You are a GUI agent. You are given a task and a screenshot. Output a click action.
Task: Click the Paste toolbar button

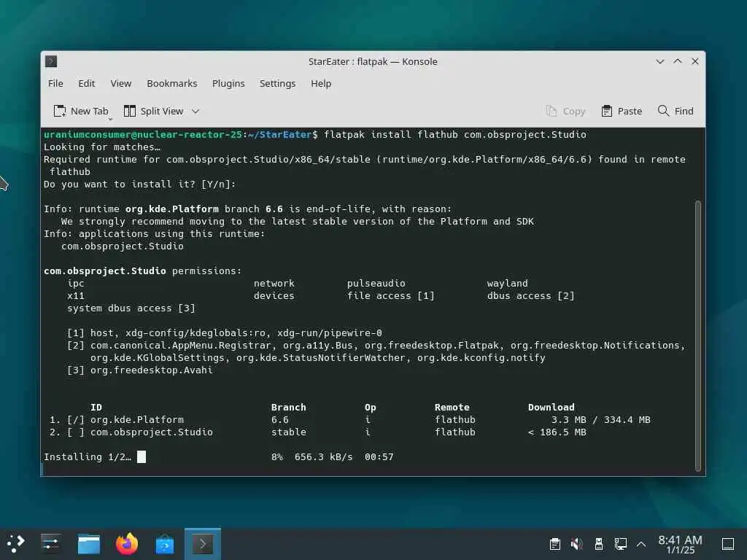pos(622,111)
